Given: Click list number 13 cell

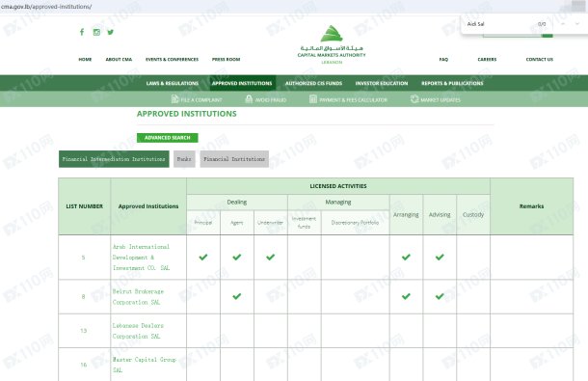Looking at the screenshot, I should [x=84, y=331].
